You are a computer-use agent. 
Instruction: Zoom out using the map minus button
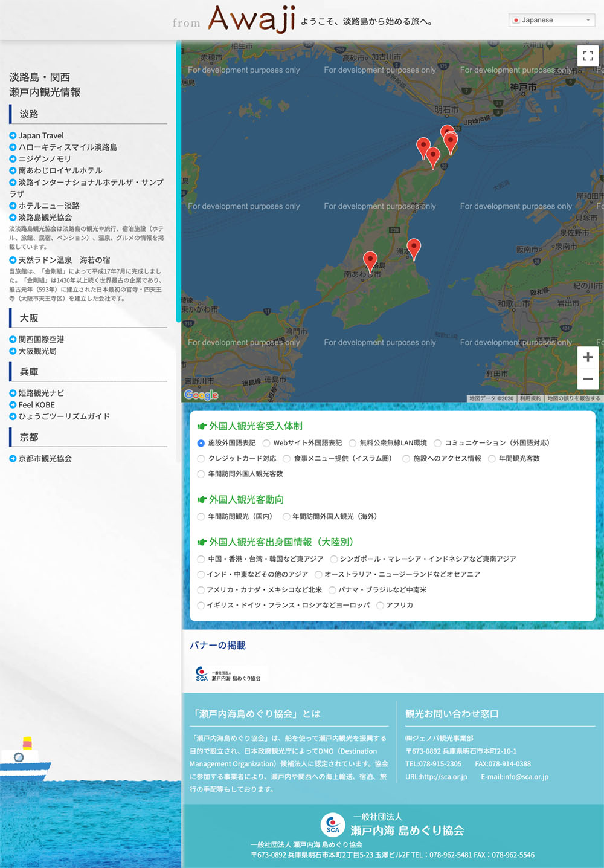pyautogui.click(x=587, y=379)
